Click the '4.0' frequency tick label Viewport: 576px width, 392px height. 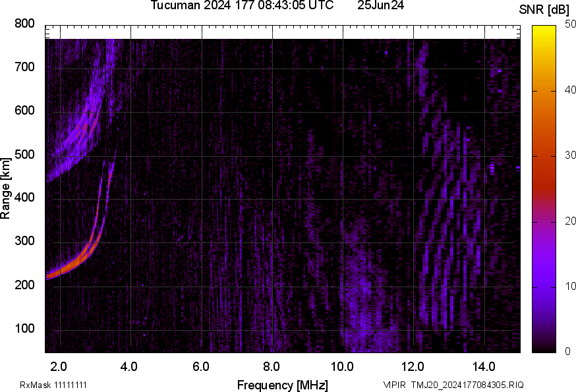click(129, 366)
